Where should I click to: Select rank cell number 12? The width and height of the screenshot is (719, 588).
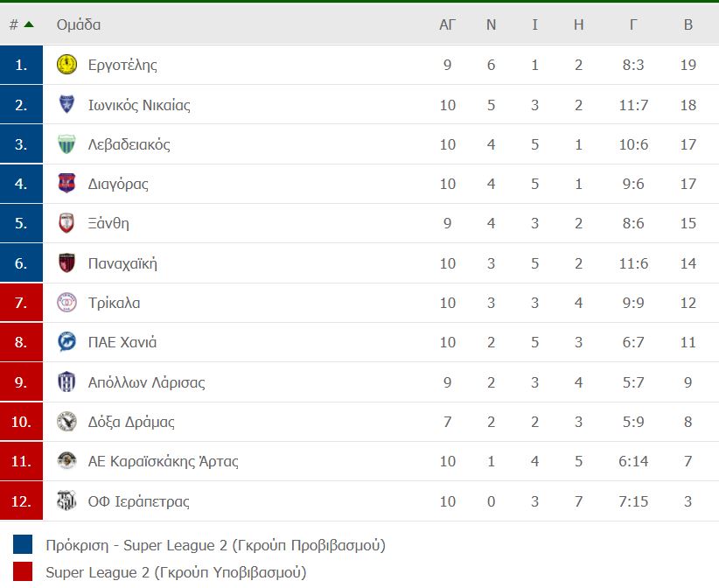(21, 500)
